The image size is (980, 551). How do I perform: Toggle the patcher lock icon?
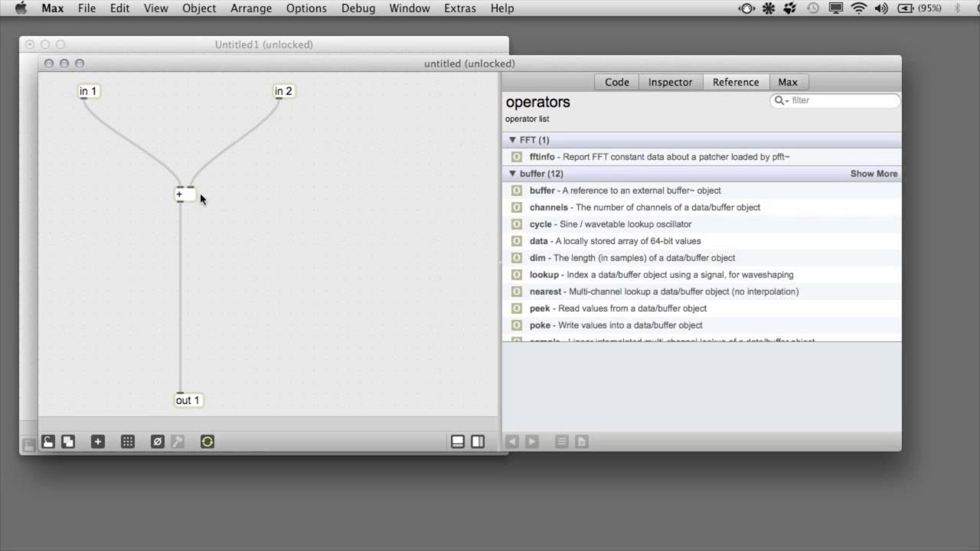point(48,442)
